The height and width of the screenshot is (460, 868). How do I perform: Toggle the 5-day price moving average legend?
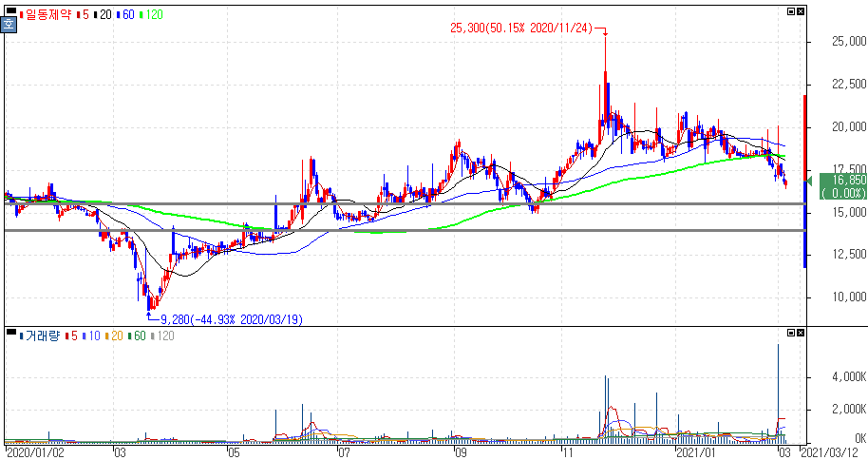point(83,15)
